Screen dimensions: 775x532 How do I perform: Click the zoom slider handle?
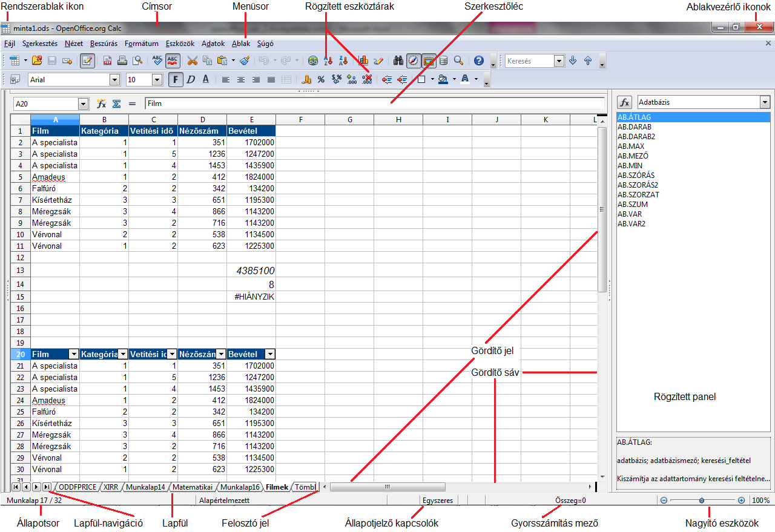coord(701,501)
